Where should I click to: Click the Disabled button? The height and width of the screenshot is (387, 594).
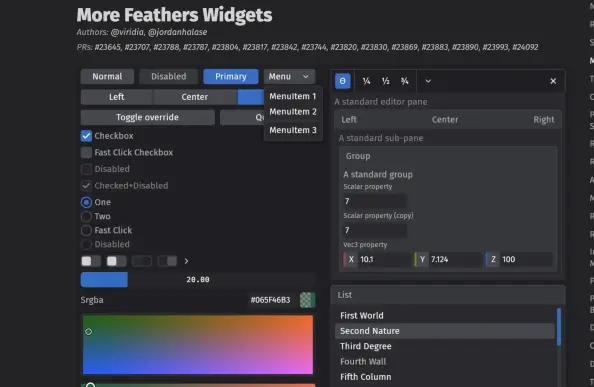(x=169, y=76)
